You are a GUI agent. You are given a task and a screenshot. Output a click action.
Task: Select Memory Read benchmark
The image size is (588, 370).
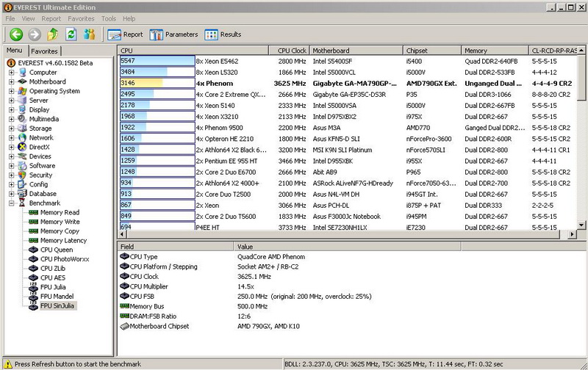[x=60, y=212]
